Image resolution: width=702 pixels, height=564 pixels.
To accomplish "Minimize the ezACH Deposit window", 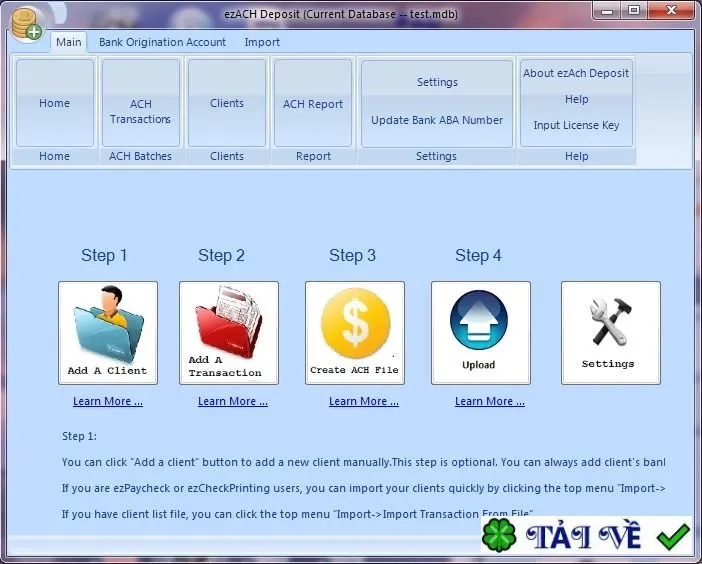I will tap(608, 11).
